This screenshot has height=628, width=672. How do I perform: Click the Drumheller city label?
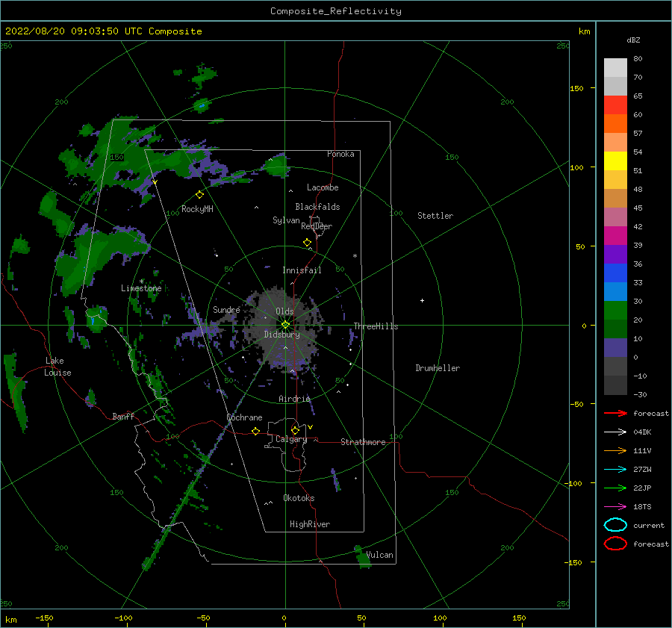pos(438,368)
